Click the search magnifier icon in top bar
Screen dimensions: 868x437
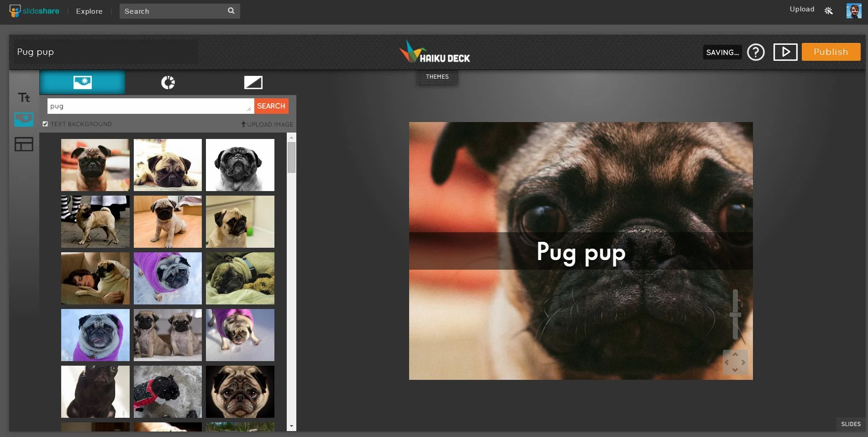coord(231,11)
